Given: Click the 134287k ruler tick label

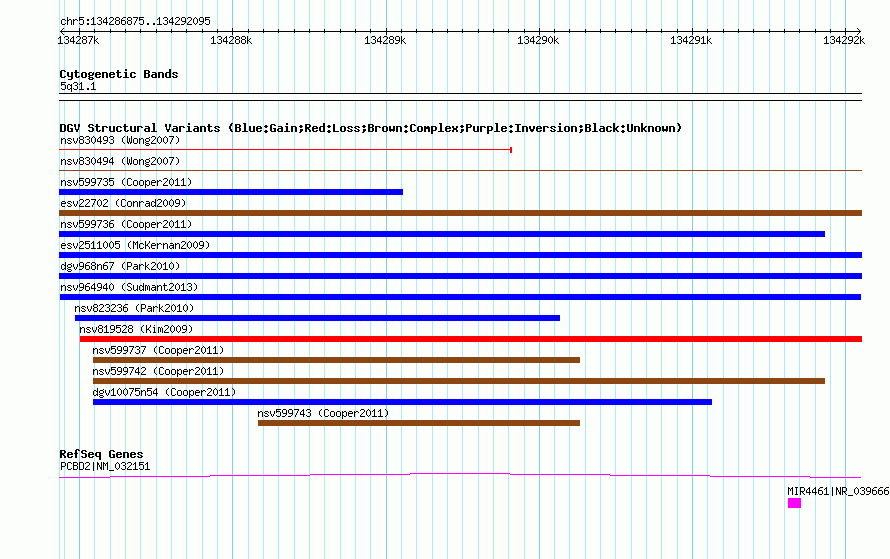Looking at the screenshot, I should point(78,40).
